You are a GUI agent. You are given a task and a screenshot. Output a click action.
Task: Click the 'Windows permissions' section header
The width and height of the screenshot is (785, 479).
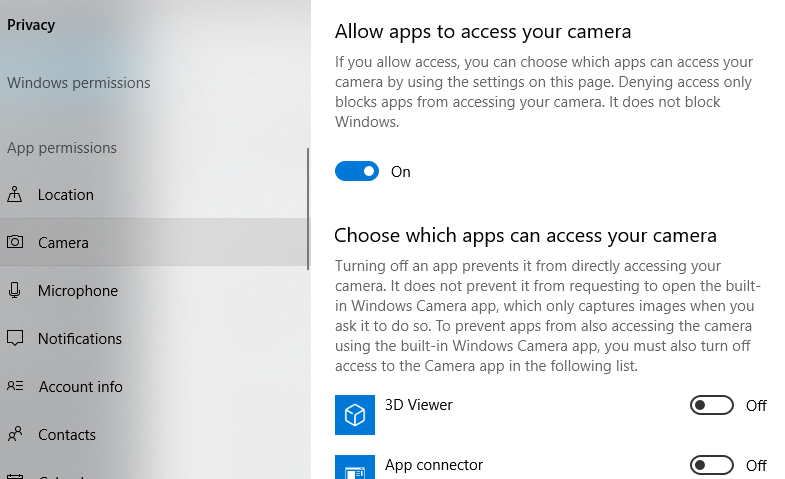[79, 83]
